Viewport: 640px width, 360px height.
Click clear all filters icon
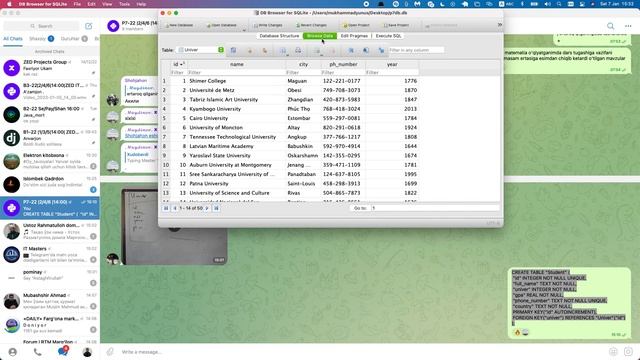pos(250,50)
